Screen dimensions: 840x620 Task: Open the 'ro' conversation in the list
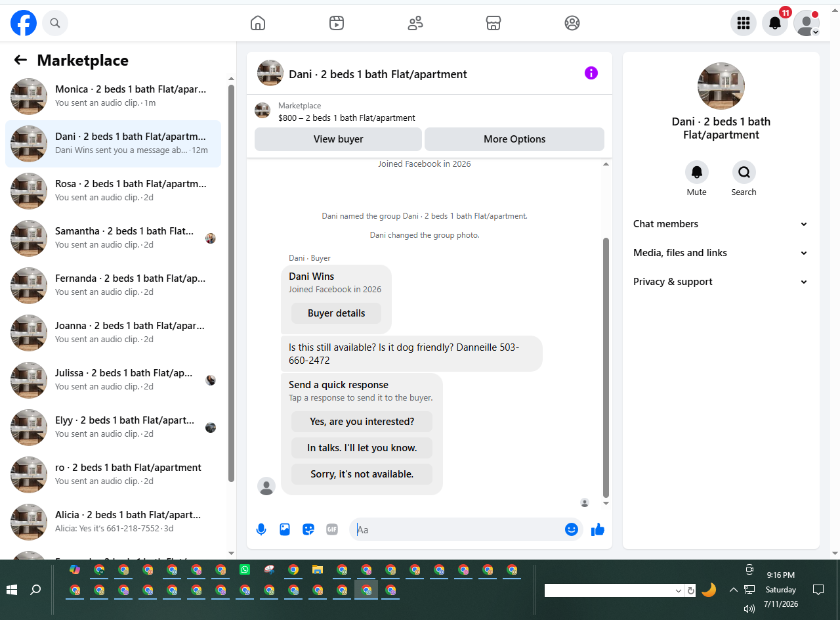[x=113, y=475]
